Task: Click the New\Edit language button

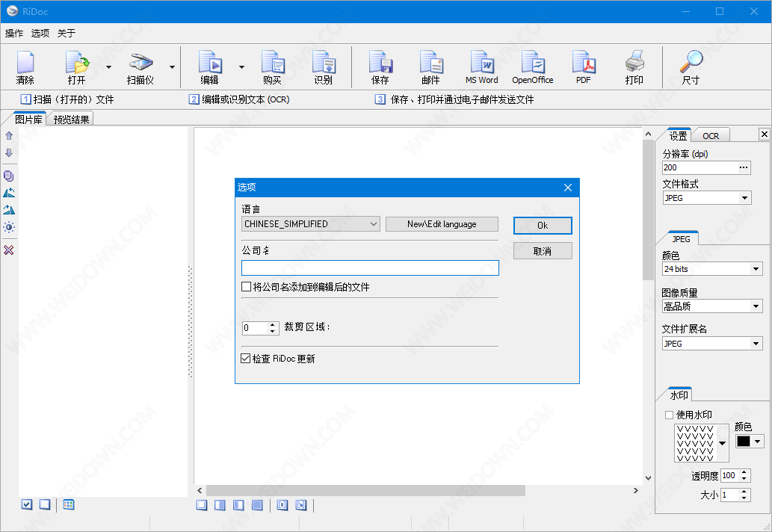Action: [x=442, y=224]
